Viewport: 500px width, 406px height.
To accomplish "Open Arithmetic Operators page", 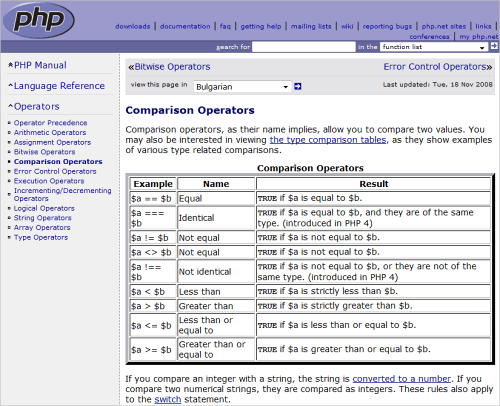I will click(x=50, y=132).
